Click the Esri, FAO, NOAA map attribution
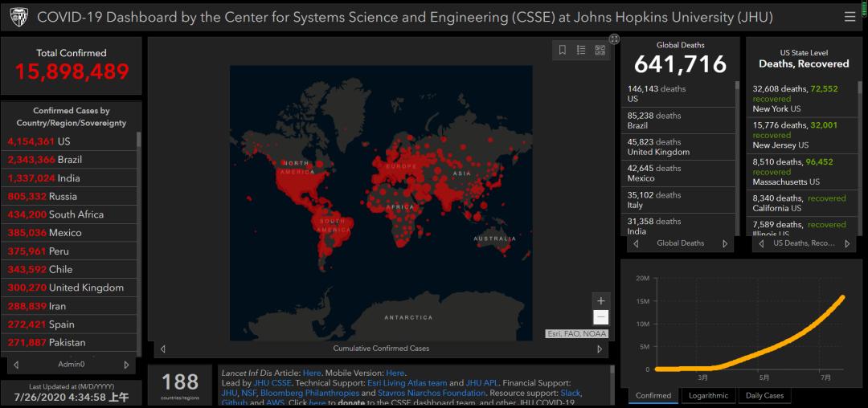This screenshot has height=408, width=868. click(x=576, y=334)
